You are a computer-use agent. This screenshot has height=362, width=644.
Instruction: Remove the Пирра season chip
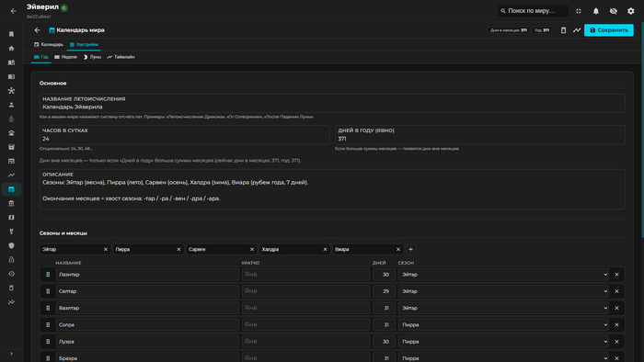click(178, 249)
